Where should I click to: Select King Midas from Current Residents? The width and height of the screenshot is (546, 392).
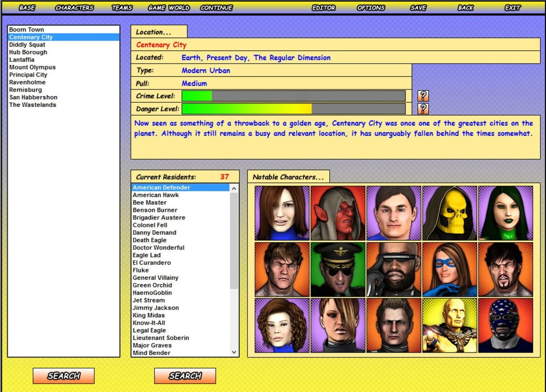coord(148,315)
